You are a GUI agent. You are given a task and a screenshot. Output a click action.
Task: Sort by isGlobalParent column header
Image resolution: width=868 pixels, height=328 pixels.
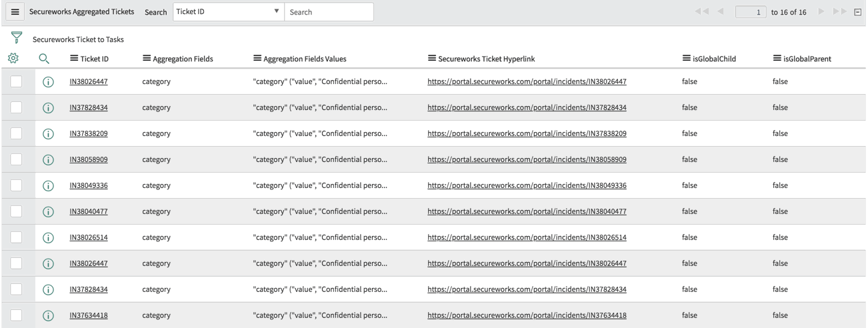point(807,59)
